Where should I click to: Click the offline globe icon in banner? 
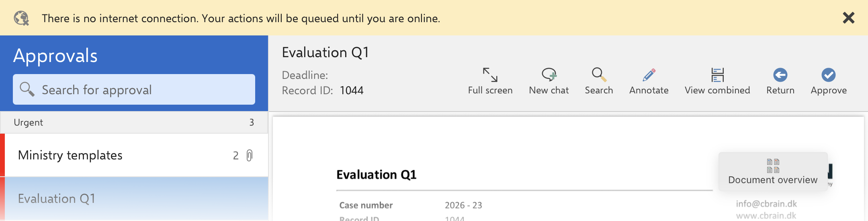coord(21,18)
